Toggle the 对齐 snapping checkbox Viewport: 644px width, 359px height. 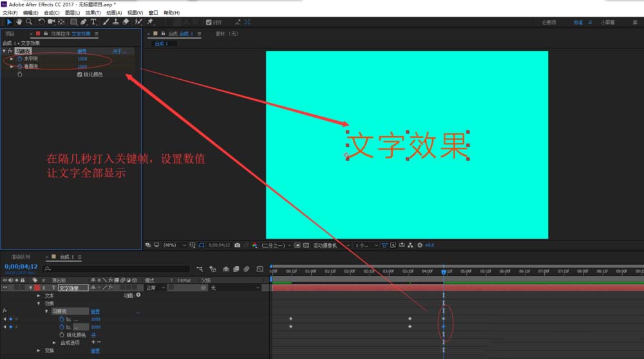tap(209, 23)
